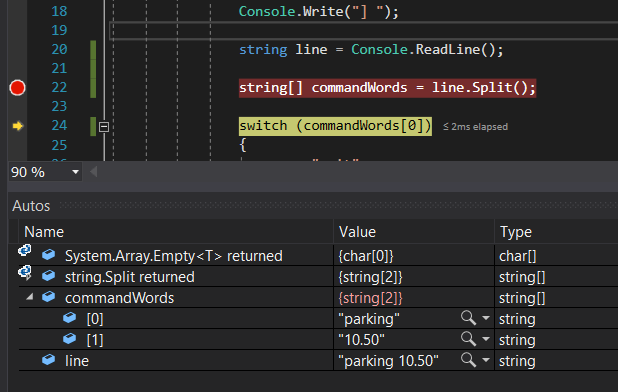618x392 pixels.
Task: Click the variable cube icon beside commandWords
Action: tap(48, 296)
